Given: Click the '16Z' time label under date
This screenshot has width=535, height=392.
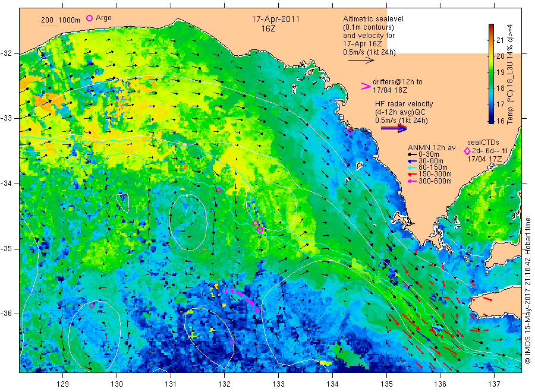Looking at the screenshot, I should click(269, 29).
